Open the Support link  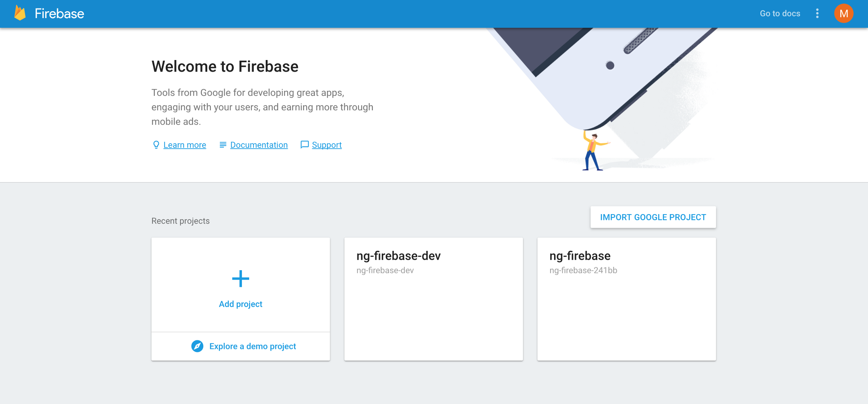(327, 145)
